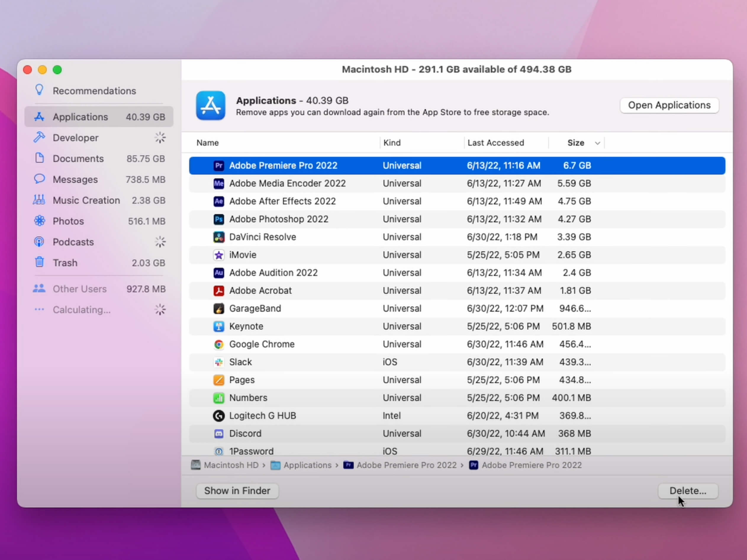Click the Open Applications button
The height and width of the screenshot is (560, 747).
669,105
